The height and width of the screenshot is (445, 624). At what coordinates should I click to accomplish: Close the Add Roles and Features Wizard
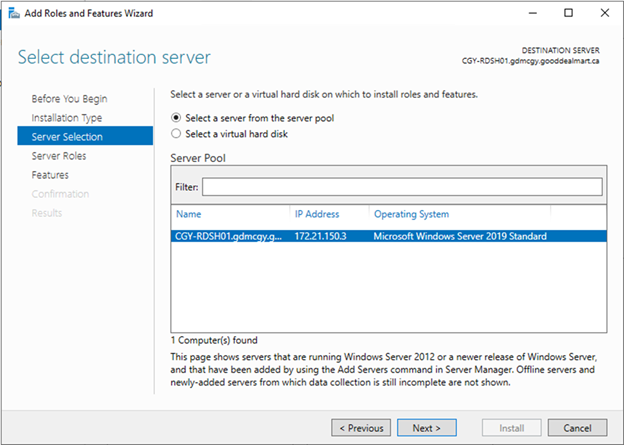pyautogui.click(x=604, y=13)
